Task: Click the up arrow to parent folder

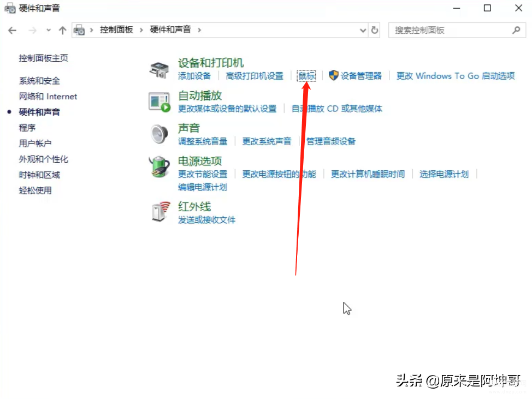Action: (62, 31)
